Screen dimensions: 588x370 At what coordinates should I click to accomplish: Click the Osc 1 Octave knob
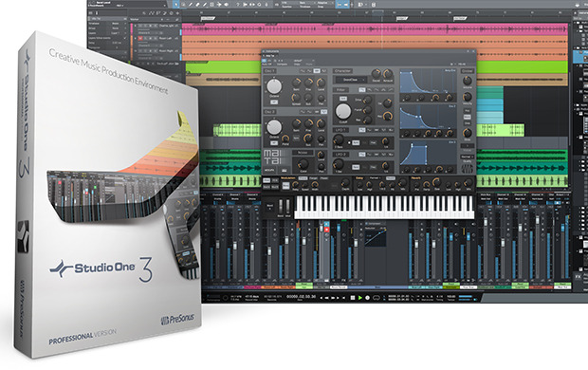tap(274, 86)
